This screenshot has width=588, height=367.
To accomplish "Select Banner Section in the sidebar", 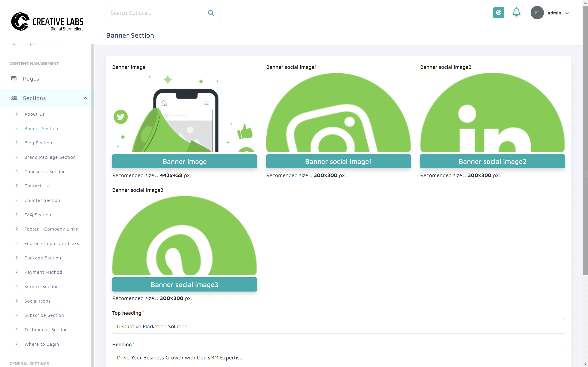I will pos(41,128).
